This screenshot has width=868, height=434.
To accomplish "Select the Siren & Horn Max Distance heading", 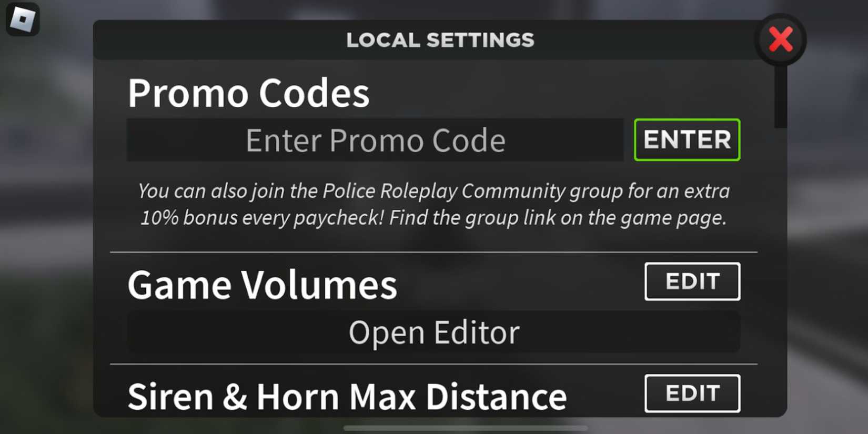I will click(347, 396).
